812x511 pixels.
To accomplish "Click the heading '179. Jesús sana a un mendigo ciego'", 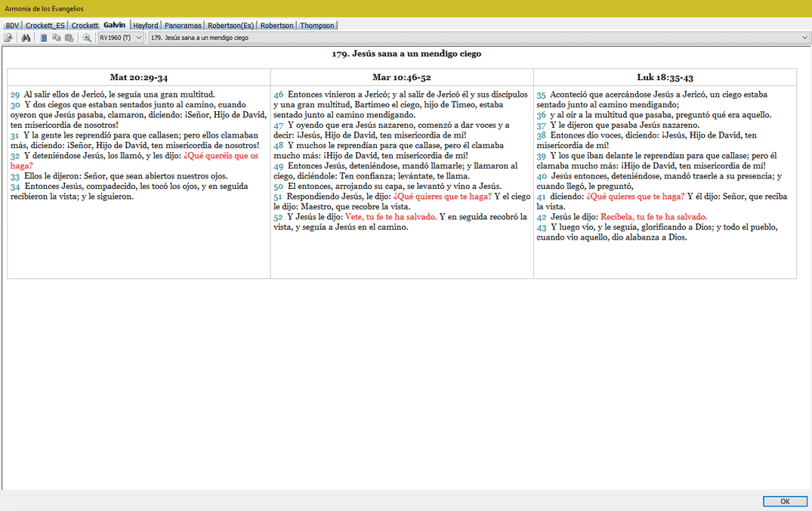I will click(406, 54).
